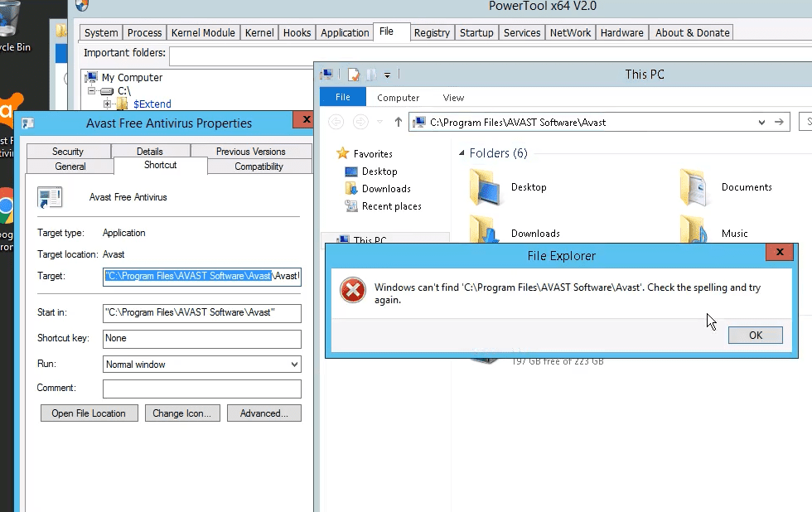Collapse the Folders (6) group
812x512 pixels.
coord(462,152)
